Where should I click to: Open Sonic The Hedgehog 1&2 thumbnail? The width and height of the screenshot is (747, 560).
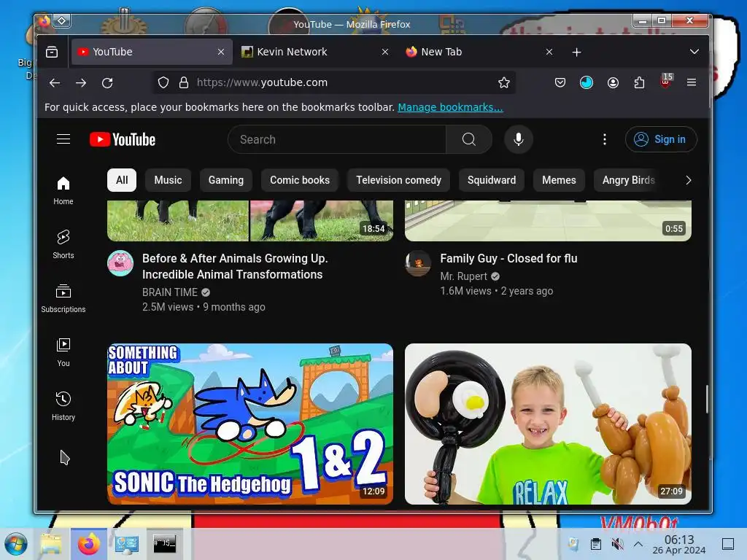coord(250,424)
